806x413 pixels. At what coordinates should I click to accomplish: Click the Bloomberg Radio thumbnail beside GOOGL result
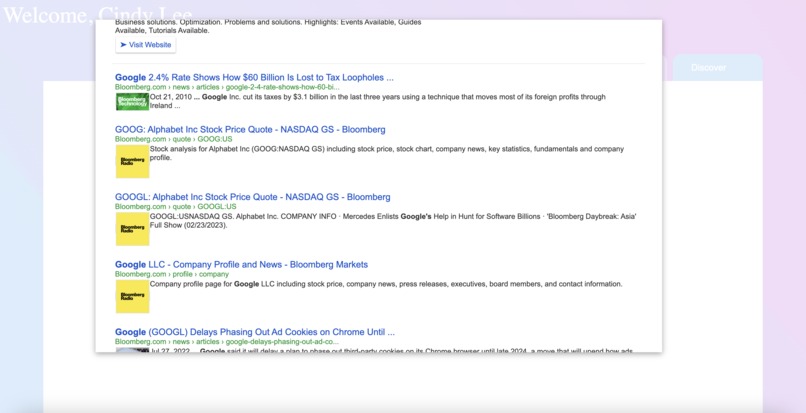click(132, 229)
